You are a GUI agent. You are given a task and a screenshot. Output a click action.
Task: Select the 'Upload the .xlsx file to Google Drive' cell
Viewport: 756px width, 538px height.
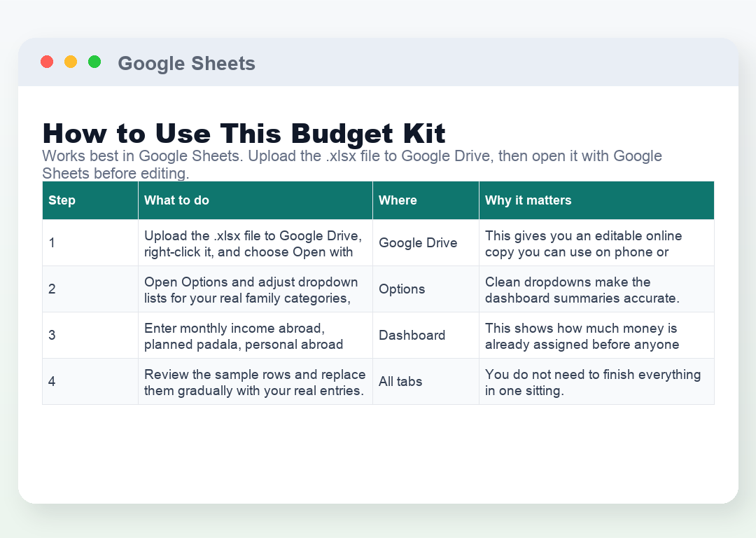point(255,242)
